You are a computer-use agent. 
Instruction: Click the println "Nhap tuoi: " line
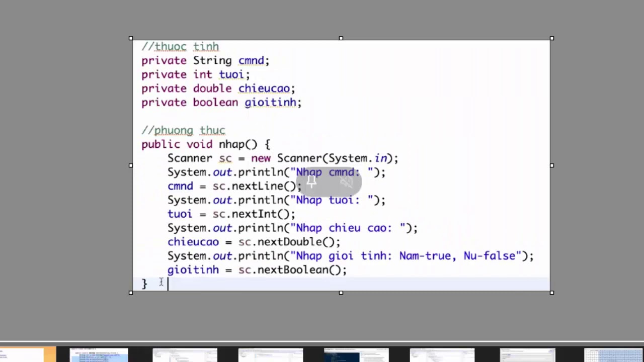click(x=277, y=200)
